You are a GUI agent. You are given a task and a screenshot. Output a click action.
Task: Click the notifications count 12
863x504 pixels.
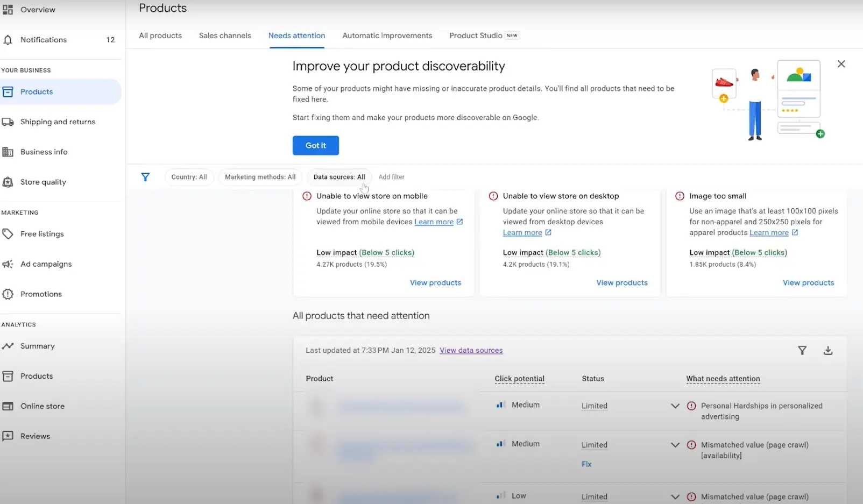tap(110, 40)
